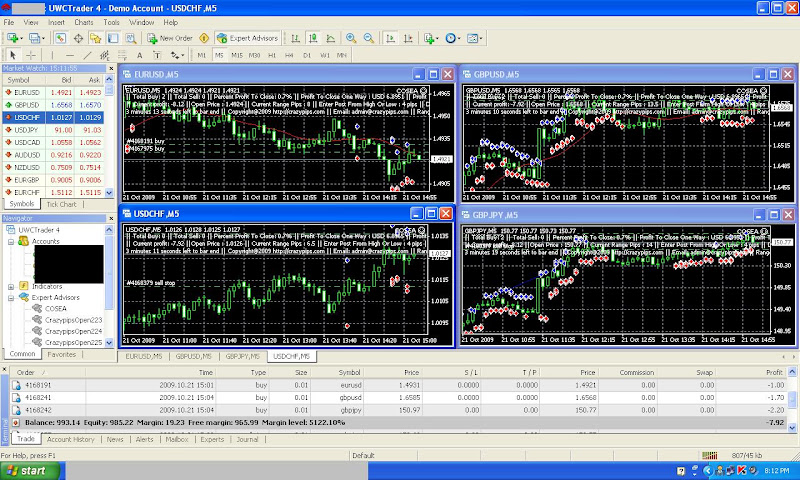This screenshot has height=480, width=800.
Task: Select the horizontal line drawing tool
Action: (70, 55)
